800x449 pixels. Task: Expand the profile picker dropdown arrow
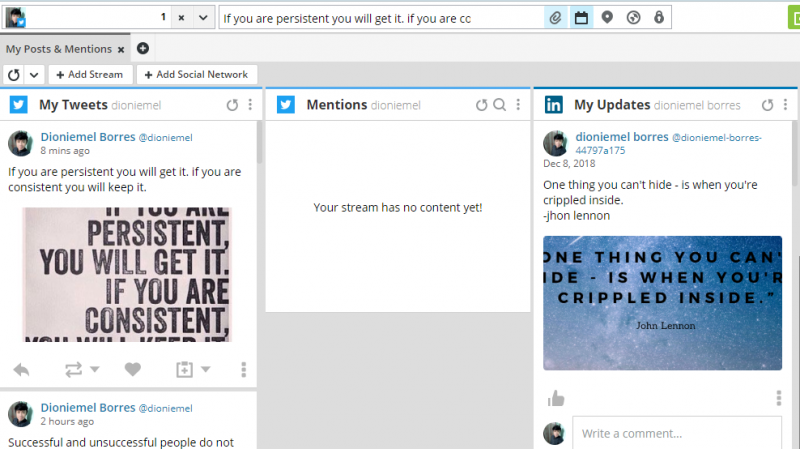click(x=203, y=18)
